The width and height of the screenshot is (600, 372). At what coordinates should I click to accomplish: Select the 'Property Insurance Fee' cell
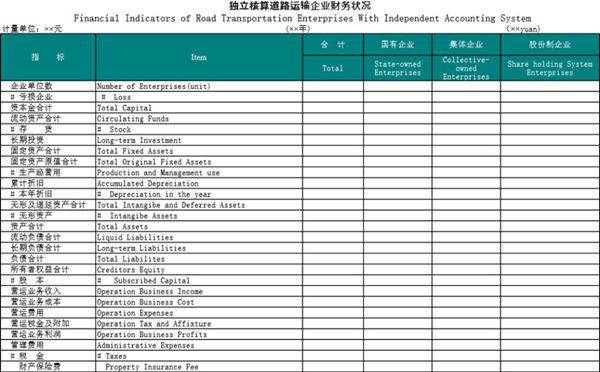(199, 367)
